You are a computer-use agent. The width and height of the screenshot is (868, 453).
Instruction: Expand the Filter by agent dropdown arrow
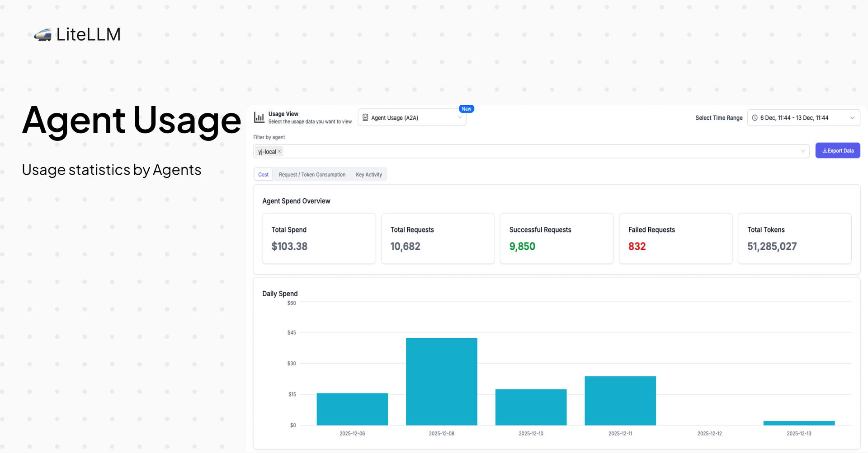click(x=803, y=151)
